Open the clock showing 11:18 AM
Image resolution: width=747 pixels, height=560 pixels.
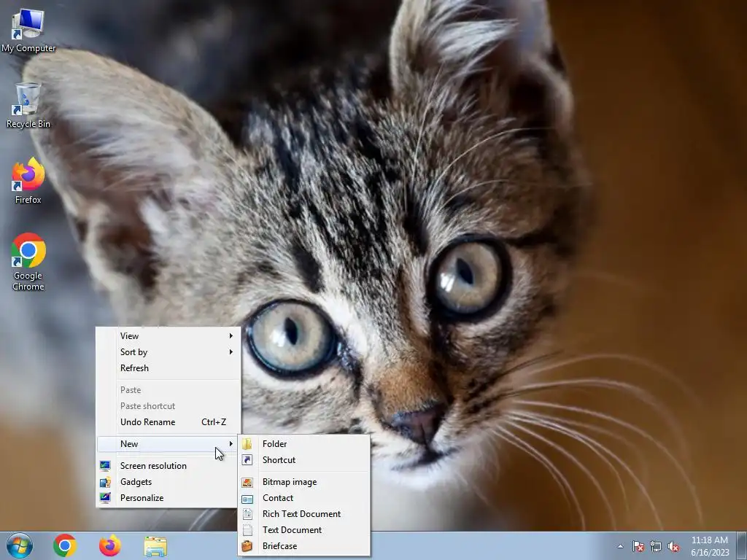[710, 546]
